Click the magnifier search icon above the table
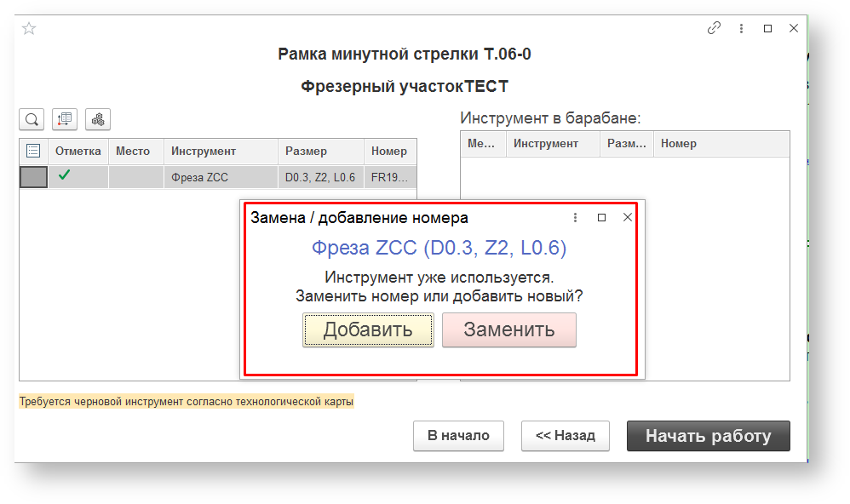850x504 pixels. [32, 119]
